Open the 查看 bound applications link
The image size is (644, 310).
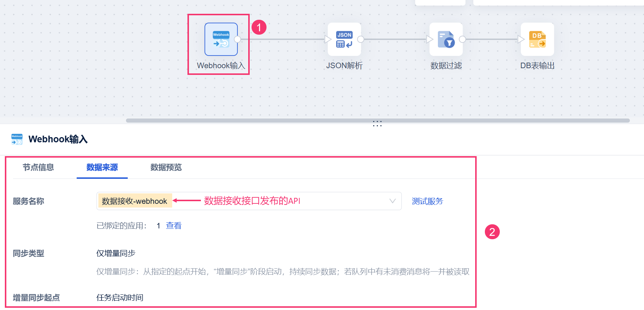click(x=174, y=225)
